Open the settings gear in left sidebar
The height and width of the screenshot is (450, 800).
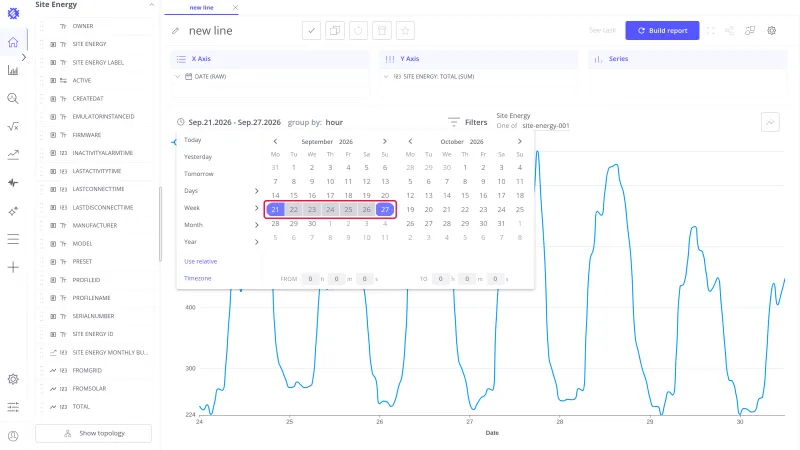[13, 379]
